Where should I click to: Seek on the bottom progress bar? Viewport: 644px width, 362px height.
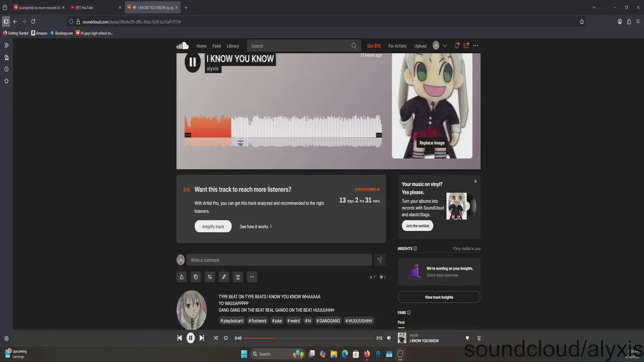click(309, 338)
